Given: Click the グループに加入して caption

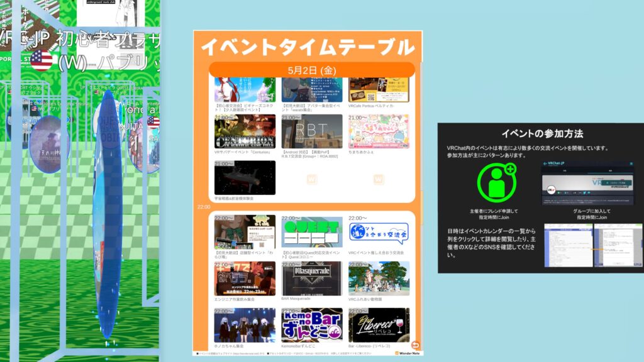Looking at the screenshot, I should [591, 211].
